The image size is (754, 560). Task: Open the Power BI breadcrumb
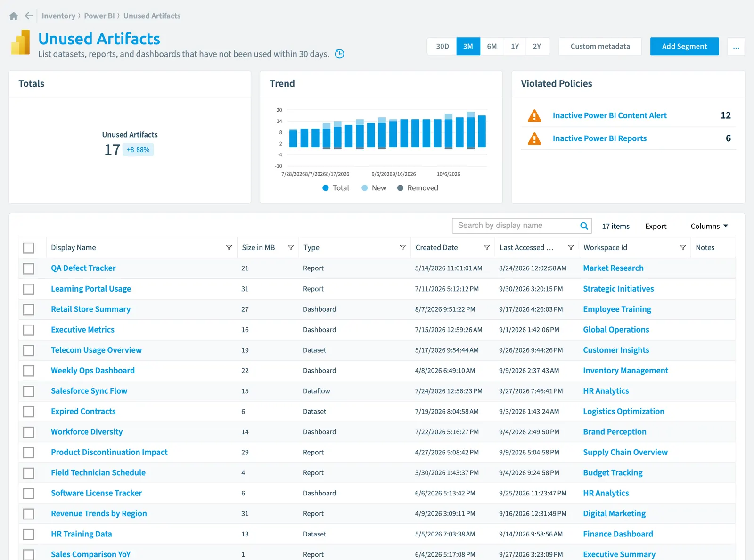pos(99,16)
